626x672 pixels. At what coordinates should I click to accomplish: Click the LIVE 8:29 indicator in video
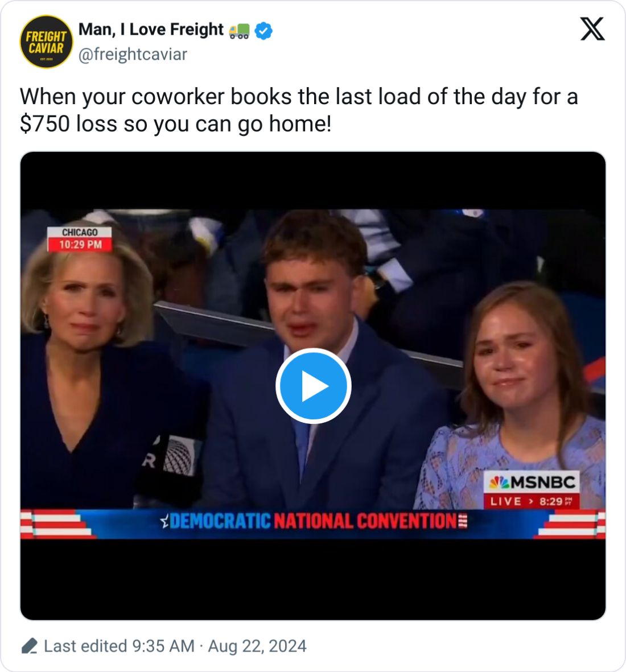[532, 501]
